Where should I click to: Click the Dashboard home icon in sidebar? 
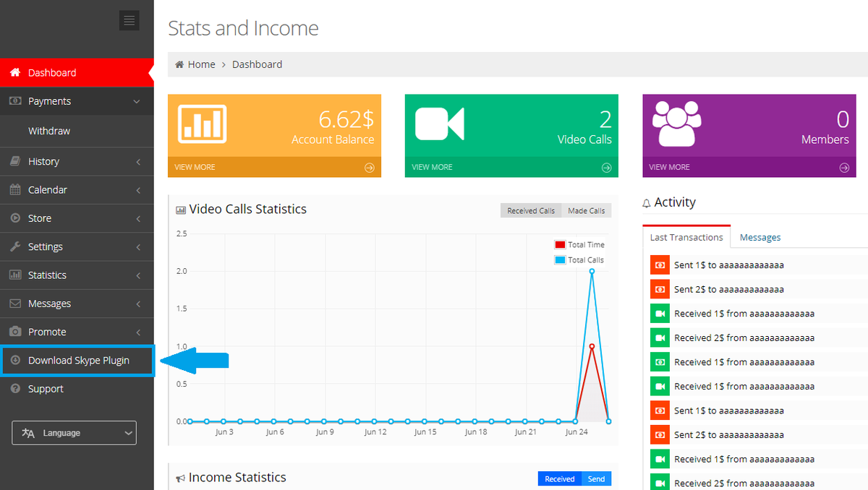(15, 72)
